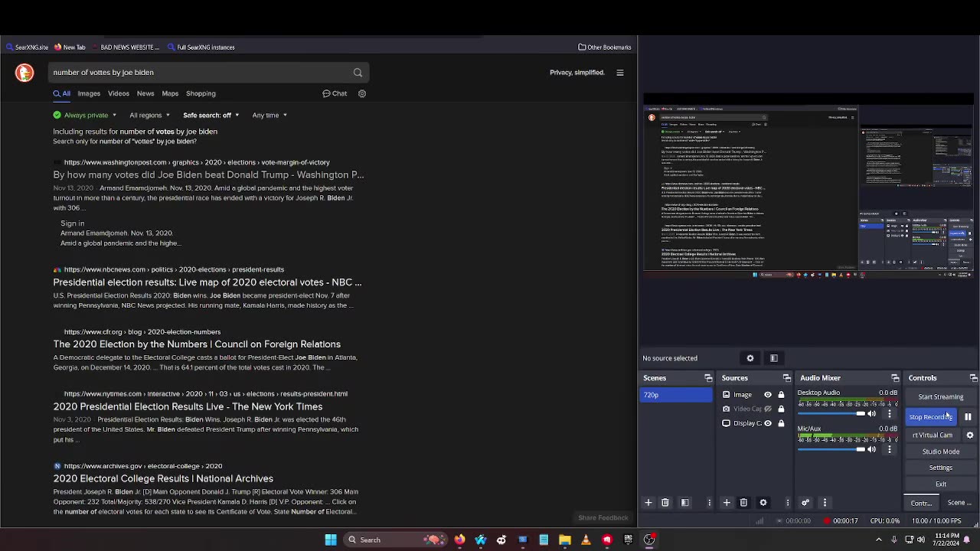Open source filters icon beside properties gear

[x=774, y=358]
